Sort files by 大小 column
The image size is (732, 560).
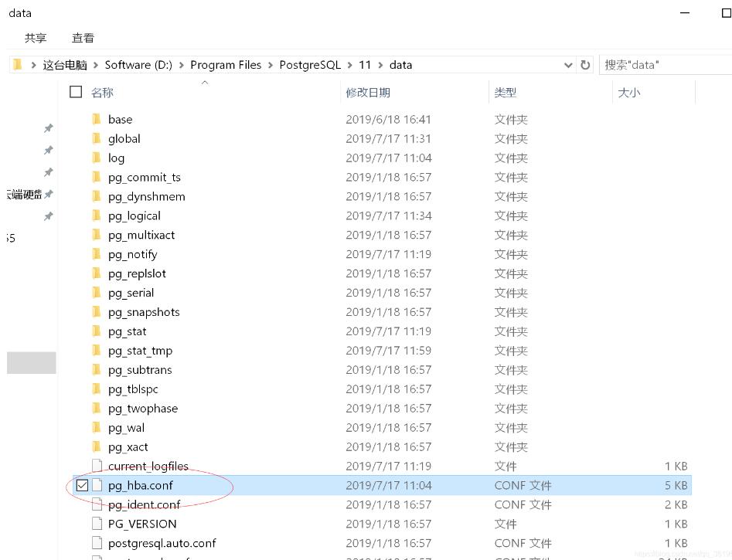628,92
